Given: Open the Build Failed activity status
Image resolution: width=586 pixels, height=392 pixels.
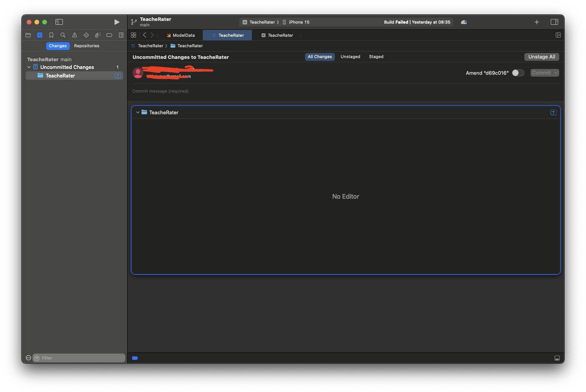Looking at the screenshot, I should click(417, 22).
